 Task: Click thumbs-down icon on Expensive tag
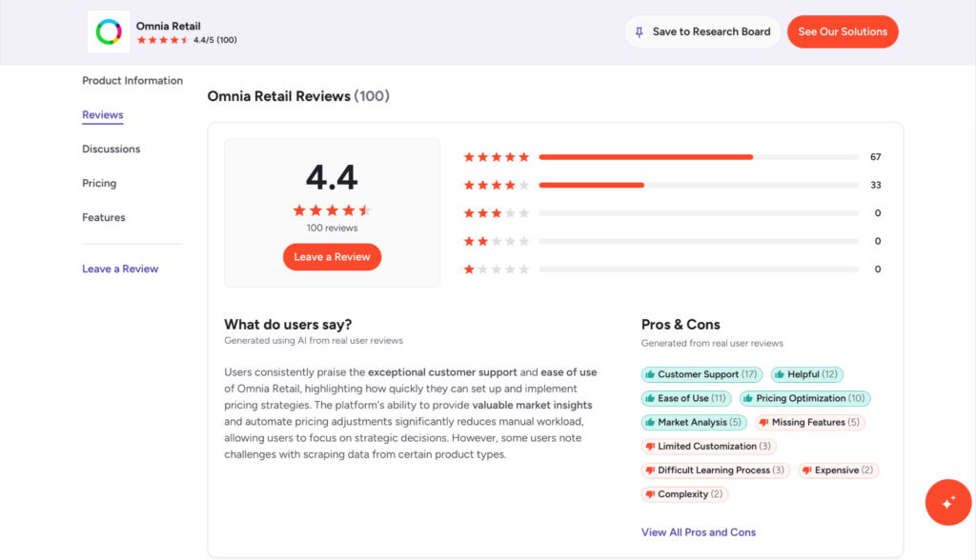(x=806, y=470)
